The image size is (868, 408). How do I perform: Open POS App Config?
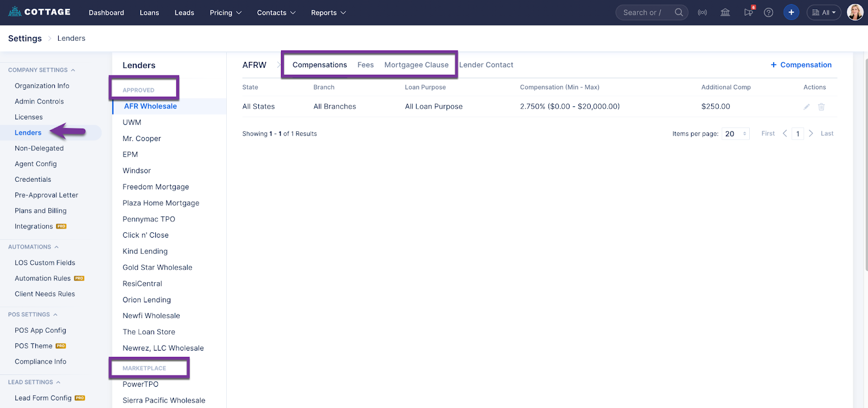pos(41,330)
